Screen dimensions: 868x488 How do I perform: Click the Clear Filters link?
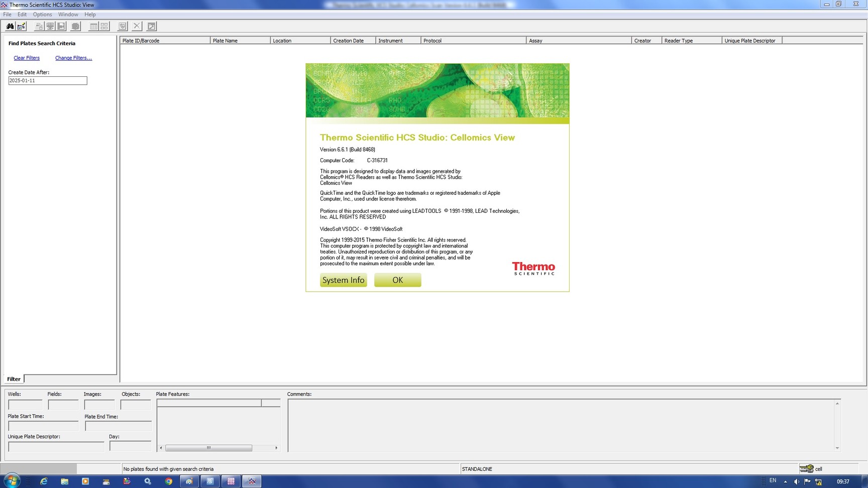27,58
